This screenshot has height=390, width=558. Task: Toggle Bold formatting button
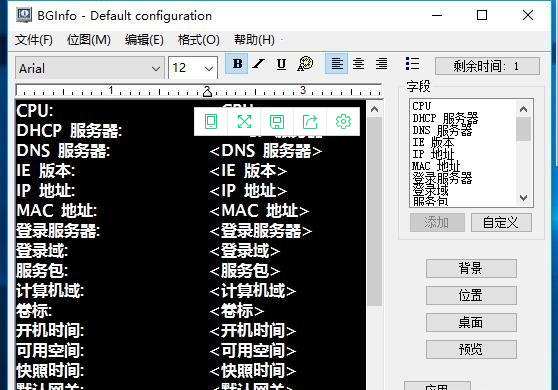click(x=237, y=64)
